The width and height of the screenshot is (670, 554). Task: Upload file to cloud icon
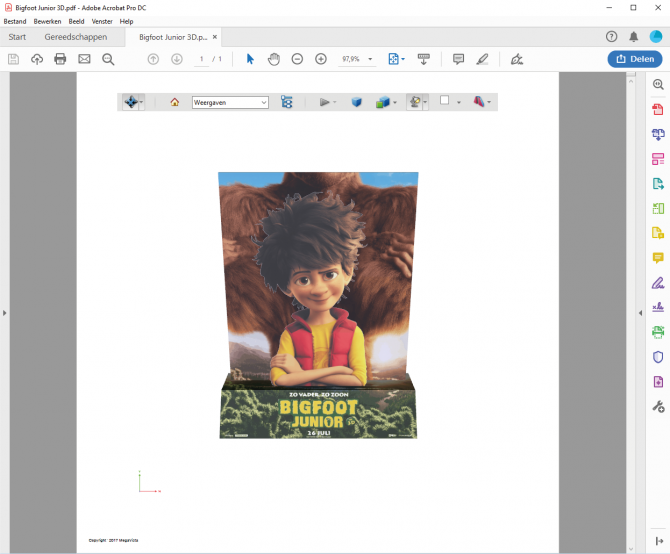(x=37, y=59)
